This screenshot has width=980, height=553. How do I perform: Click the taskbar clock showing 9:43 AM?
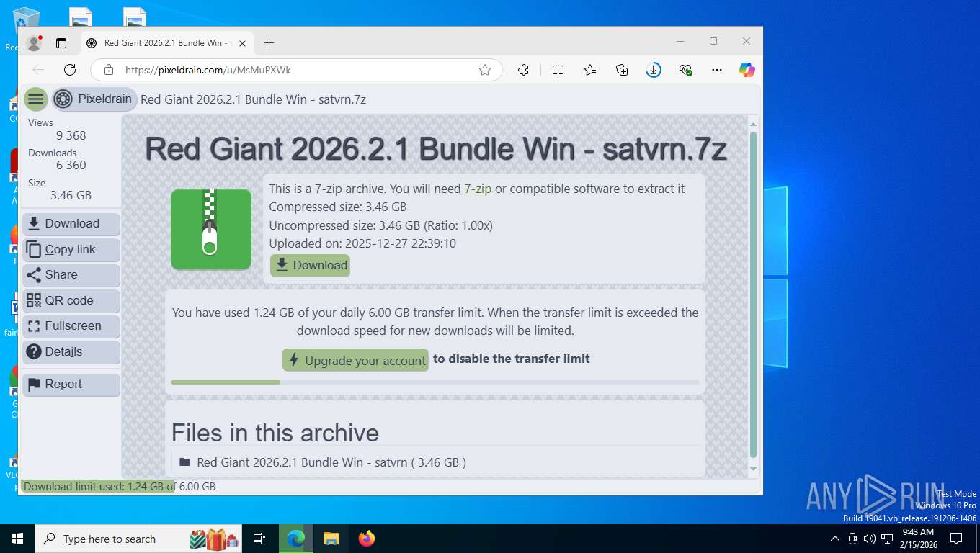click(x=918, y=539)
